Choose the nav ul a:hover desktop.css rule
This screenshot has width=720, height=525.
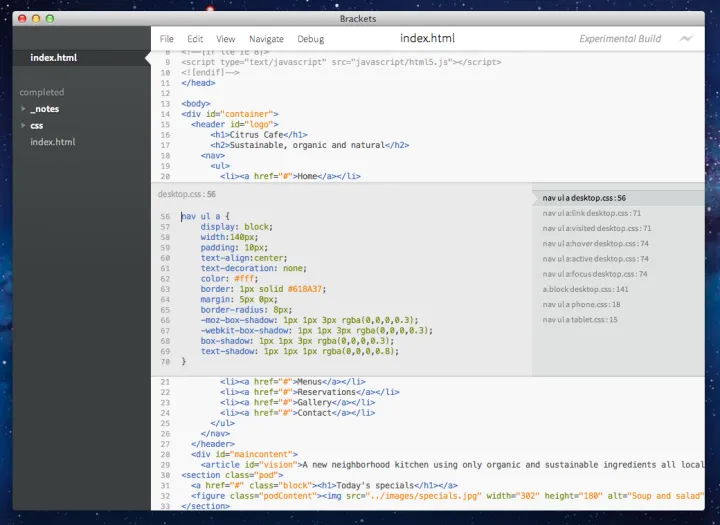(x=595, y=243)
